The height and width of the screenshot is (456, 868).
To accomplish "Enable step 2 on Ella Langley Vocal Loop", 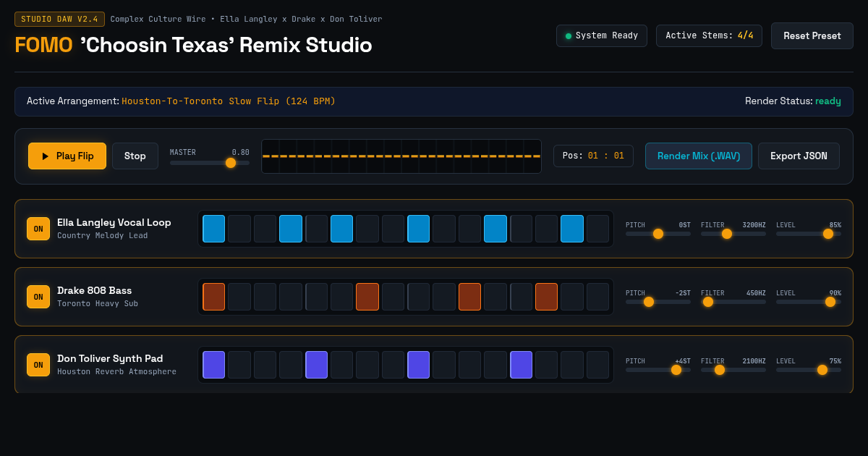I will tap(239, 229).
